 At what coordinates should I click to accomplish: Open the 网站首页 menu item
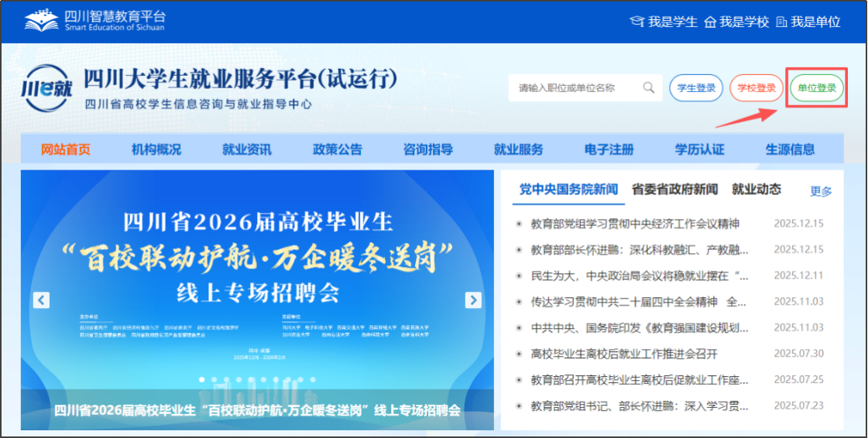(x=66, y=149)
